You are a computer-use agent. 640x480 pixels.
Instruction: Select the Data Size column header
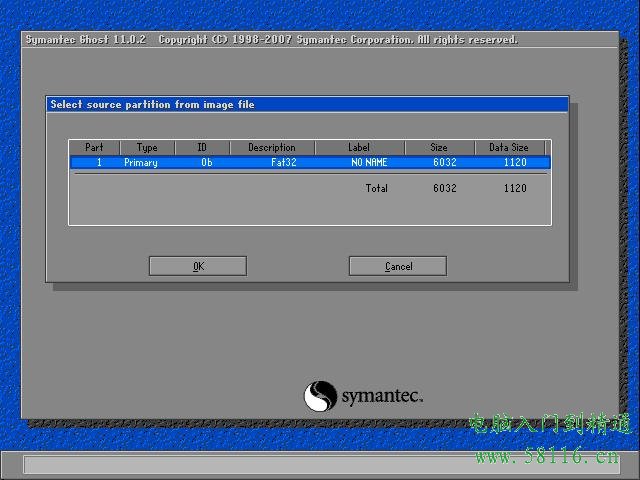509,147
